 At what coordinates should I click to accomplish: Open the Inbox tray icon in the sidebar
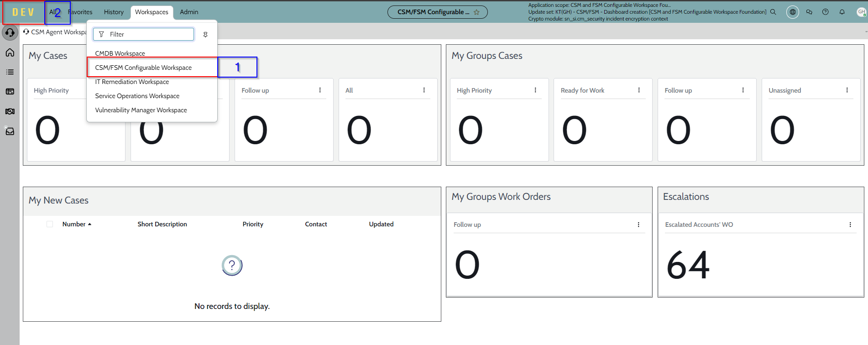coord(10,131)
